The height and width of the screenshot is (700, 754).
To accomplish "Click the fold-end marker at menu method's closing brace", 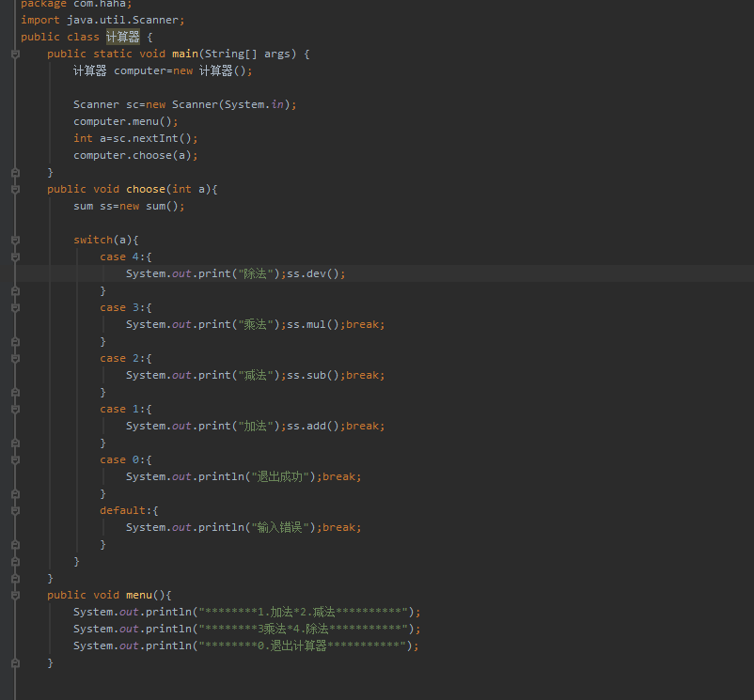I will pyautogui.click(x=15, y=663).
